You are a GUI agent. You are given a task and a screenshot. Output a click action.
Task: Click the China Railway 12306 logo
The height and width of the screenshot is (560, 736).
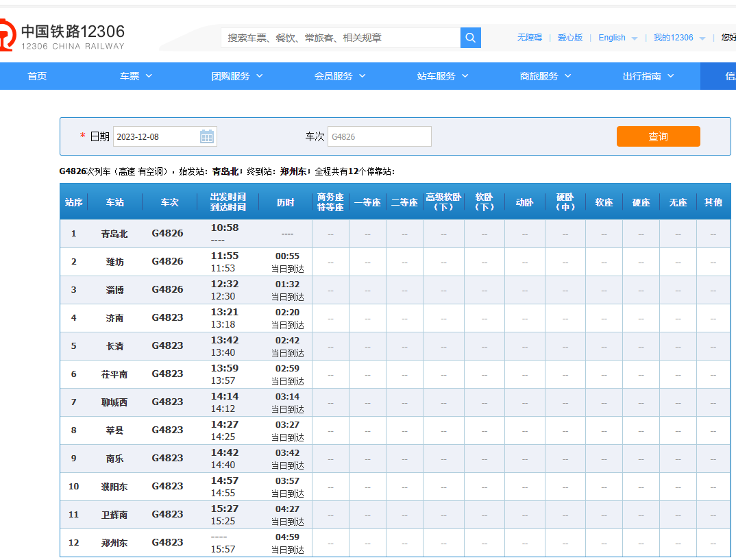(x=62, y=35)
